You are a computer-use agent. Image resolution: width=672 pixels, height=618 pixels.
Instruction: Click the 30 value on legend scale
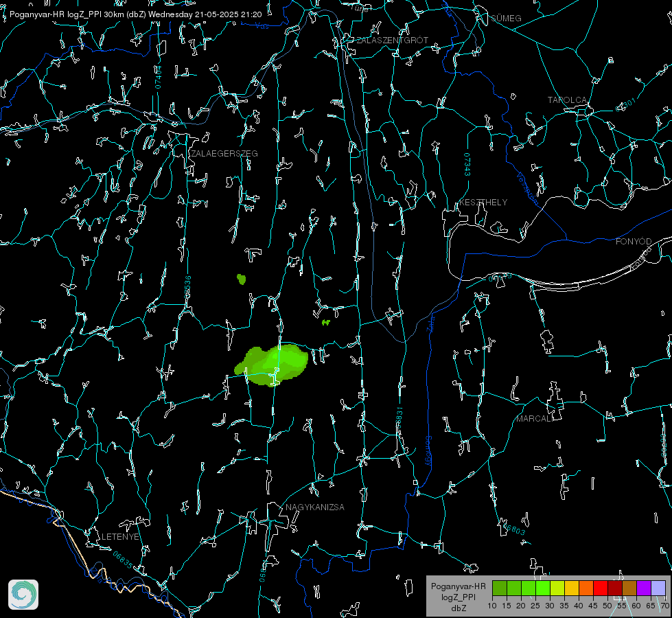549,606
